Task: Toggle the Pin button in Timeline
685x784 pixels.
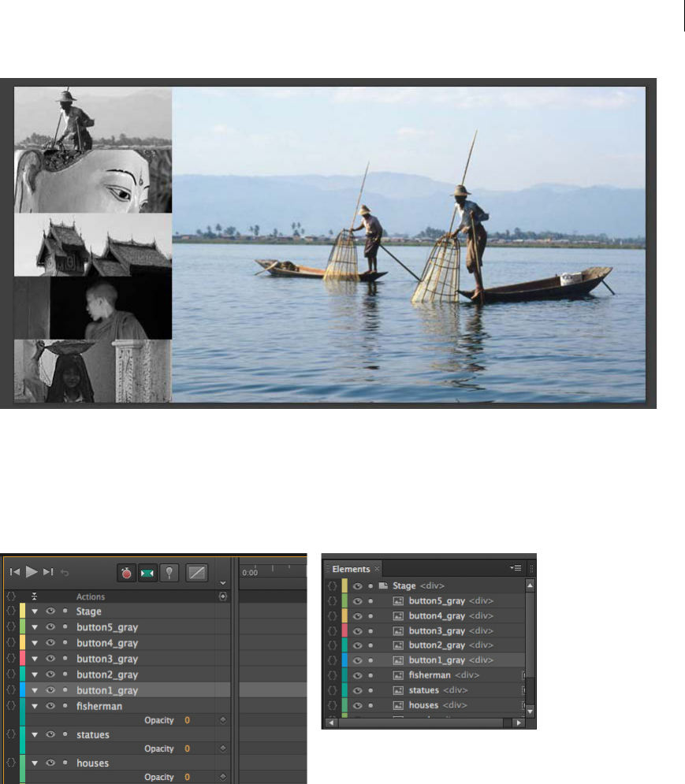Action: click(x=169, y=573)
